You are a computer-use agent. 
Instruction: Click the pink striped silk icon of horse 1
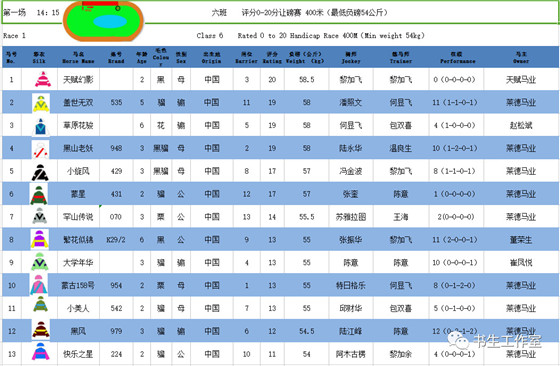point(43,79)
